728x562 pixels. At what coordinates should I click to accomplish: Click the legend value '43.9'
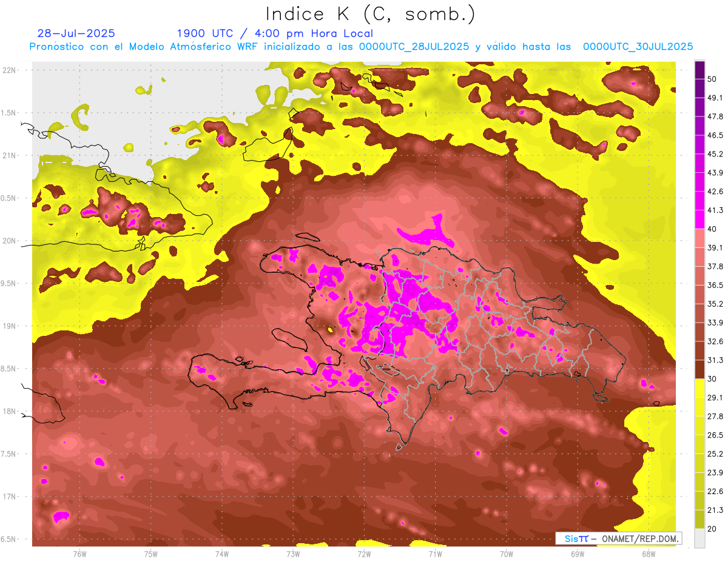coord(715,173)
